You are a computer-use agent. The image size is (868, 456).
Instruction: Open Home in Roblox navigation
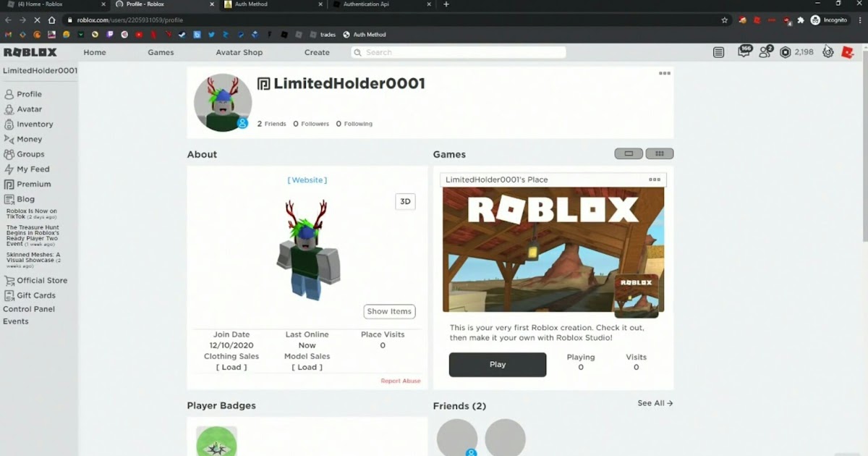pyautogui.click(x=95, y=52)
